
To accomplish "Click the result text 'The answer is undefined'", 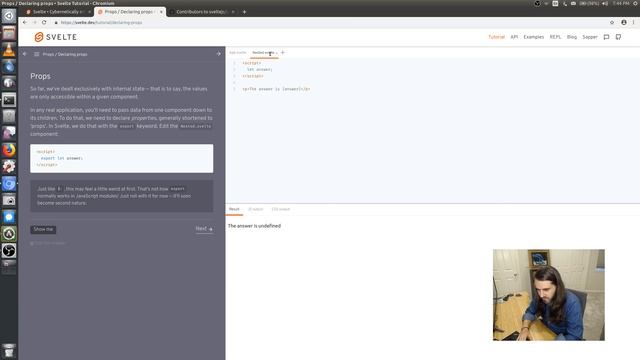I will 254,226.
